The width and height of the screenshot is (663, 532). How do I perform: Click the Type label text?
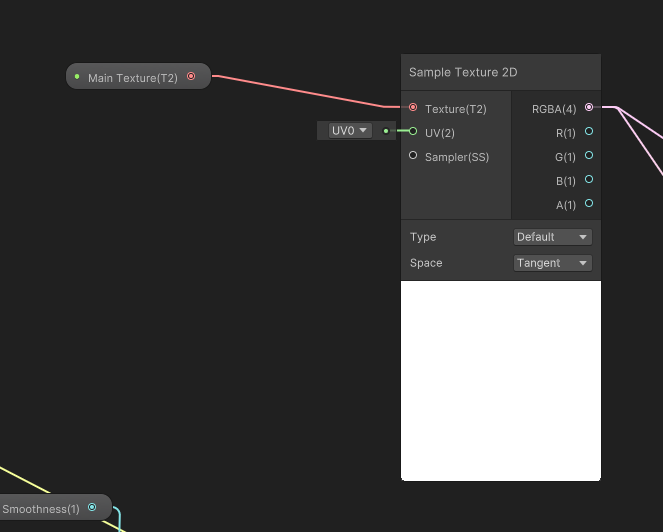[x=423, y=237]
